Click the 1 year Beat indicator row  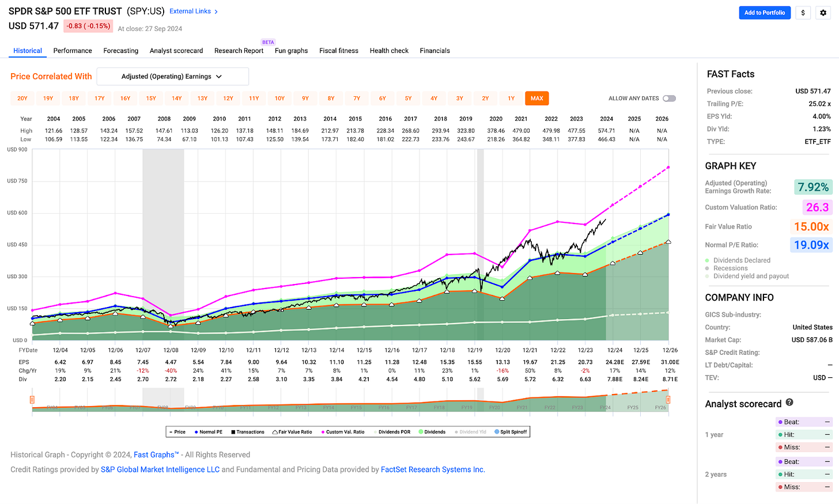tap(804, 422)
